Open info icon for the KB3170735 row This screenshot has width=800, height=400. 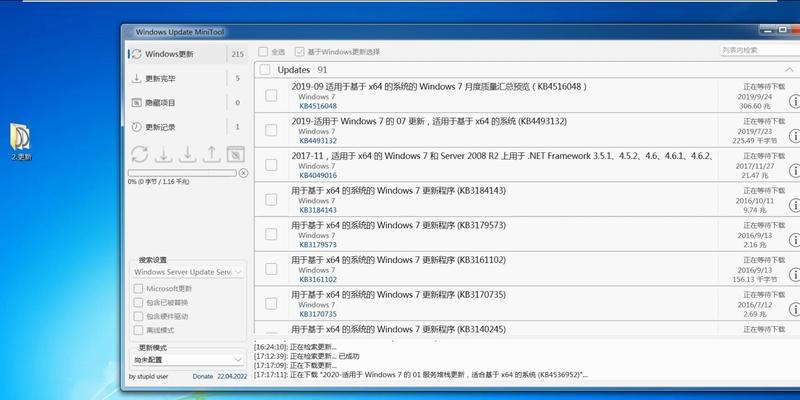[x=794, y=309]
